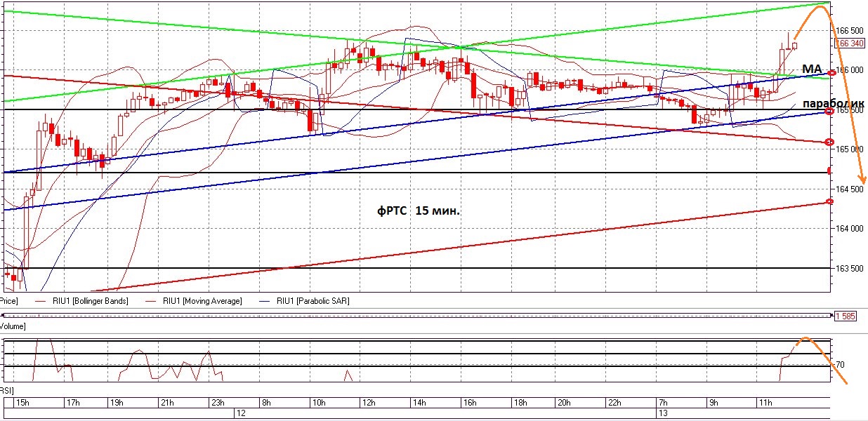
Task: Click the Volume panel label
Action: [13, 327]
